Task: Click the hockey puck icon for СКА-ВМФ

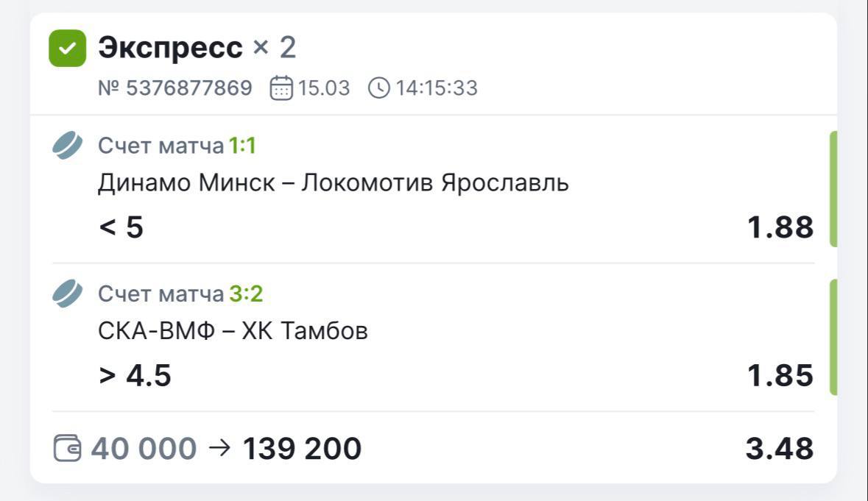Action: [x=68, y=294]
